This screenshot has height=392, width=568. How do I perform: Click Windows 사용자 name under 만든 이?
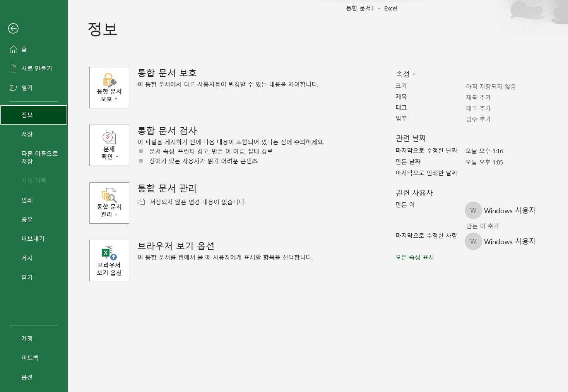tap(510, 211)
